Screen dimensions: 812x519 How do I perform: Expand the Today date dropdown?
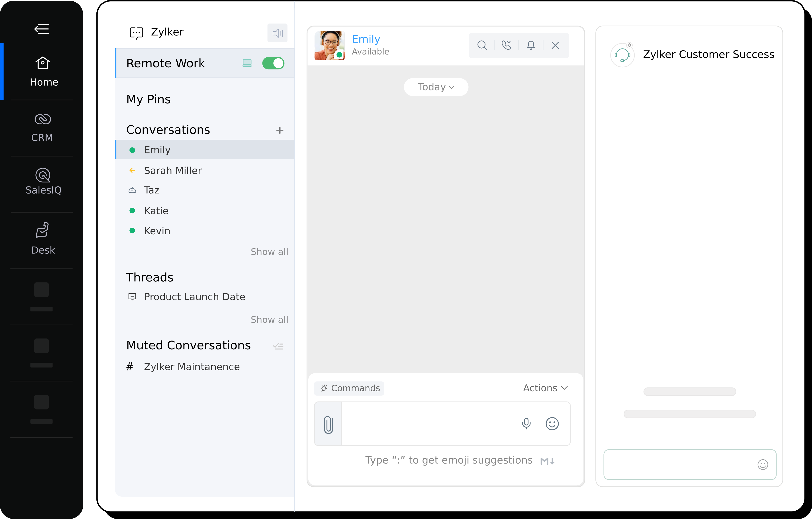pyautogui.click(x=436, y=87)
